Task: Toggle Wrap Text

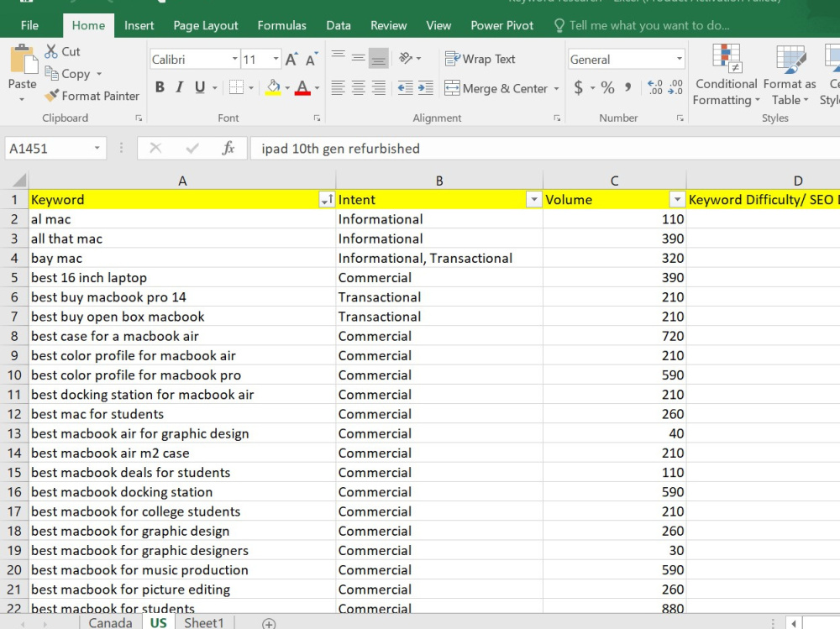Action: coord(480,59)
